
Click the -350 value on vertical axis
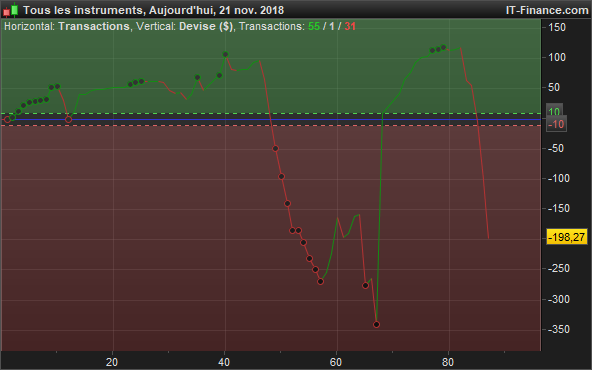(558, 329)
